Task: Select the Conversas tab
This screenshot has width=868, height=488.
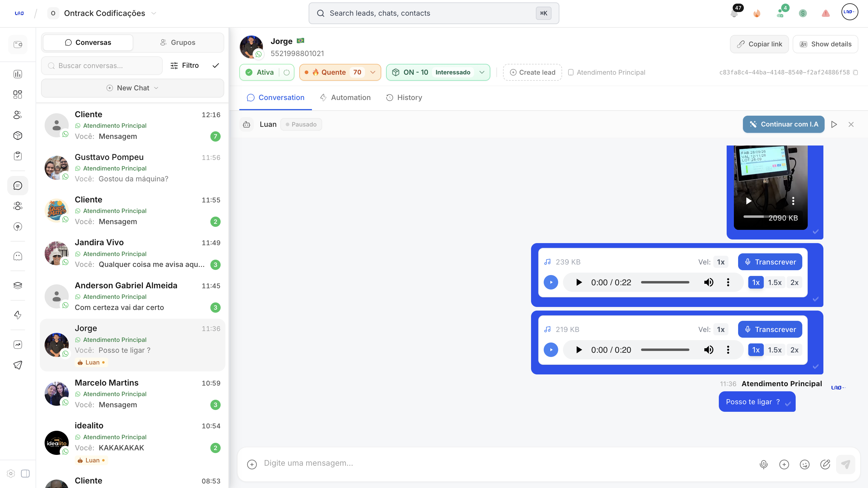Action: 88,42
